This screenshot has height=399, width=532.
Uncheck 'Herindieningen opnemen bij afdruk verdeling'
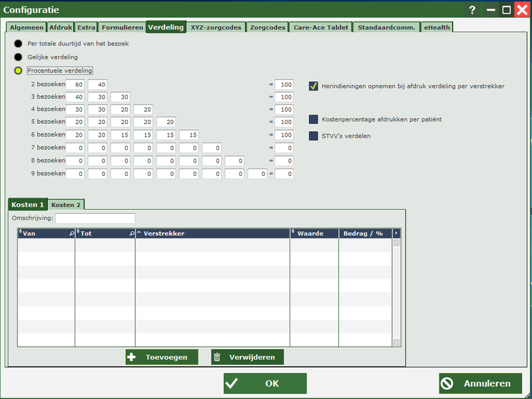pos(314,86)
